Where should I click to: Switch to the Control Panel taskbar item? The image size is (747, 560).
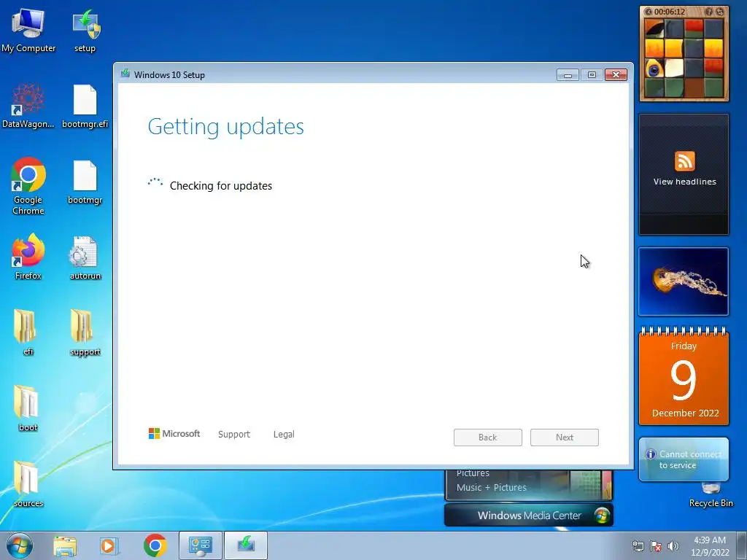coord(200,545)
